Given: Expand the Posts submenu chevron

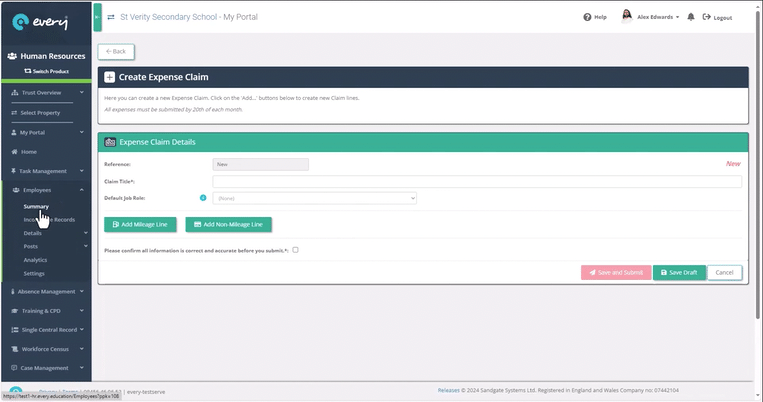Looking at the screenshot, I should pyautogui.click(x=86, y=246).
